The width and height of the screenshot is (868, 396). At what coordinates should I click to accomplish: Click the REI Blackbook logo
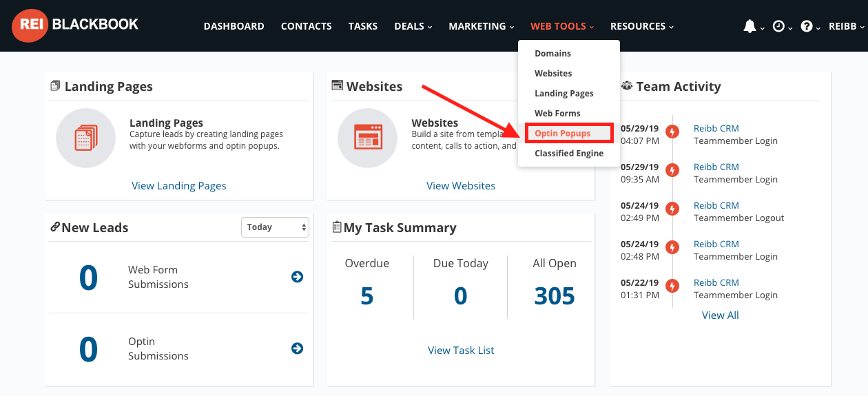click(75, 25)
